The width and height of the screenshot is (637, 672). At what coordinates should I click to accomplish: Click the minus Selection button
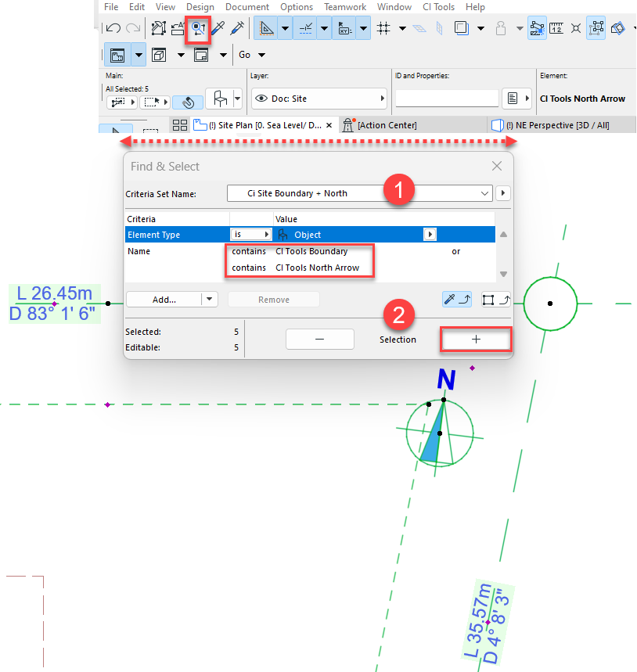(319, 339)
